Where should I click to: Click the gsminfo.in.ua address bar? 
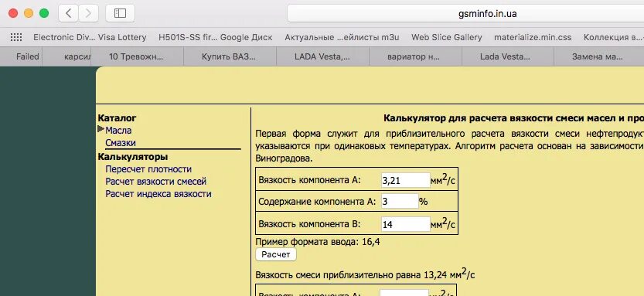click(x=465, y=14)
